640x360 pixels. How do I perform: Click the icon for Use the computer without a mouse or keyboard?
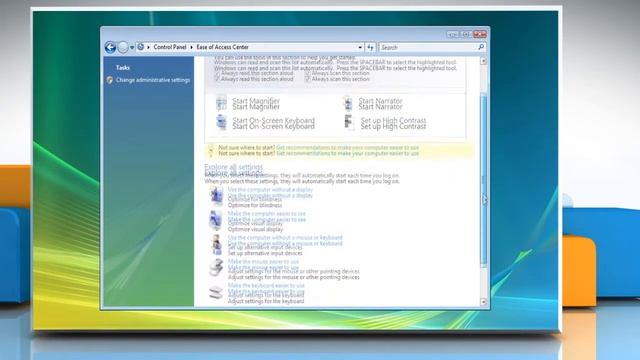point(216,244)
